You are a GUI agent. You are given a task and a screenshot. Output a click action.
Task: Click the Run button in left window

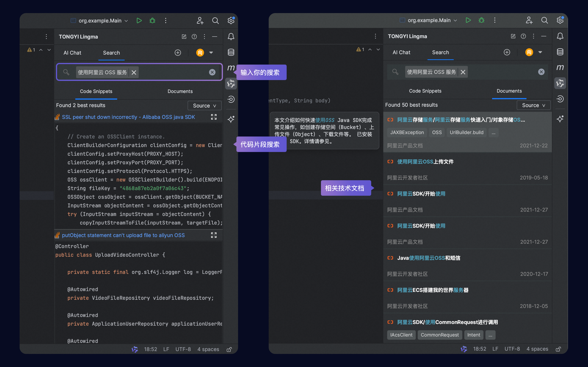pyautogui.click(x=139, y=21)
